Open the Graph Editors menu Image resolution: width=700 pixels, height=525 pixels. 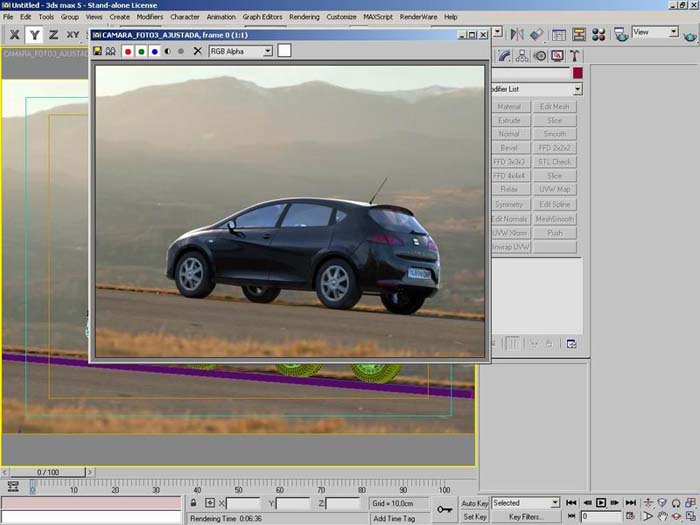click(x=263, y=17)
